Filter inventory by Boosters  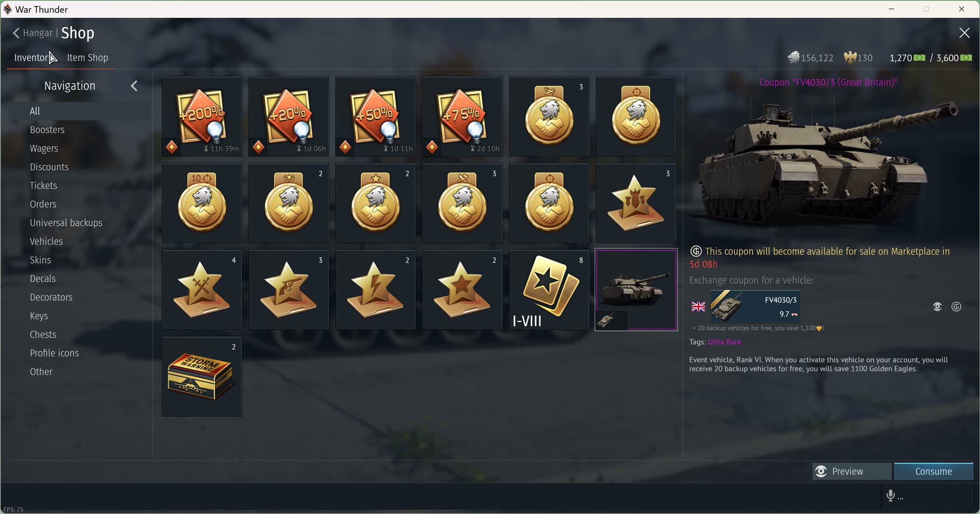pos(47,130)
